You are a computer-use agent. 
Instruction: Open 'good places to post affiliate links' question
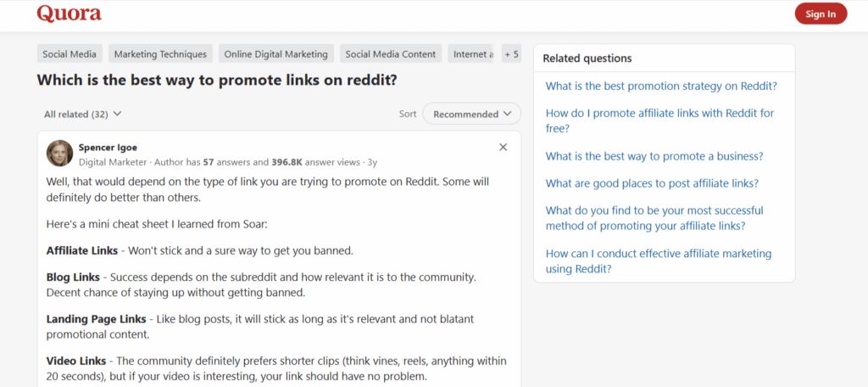652,183
